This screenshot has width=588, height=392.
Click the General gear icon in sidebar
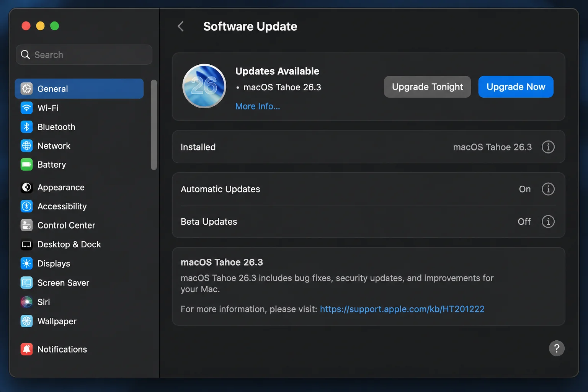click(x=26, y=89)
